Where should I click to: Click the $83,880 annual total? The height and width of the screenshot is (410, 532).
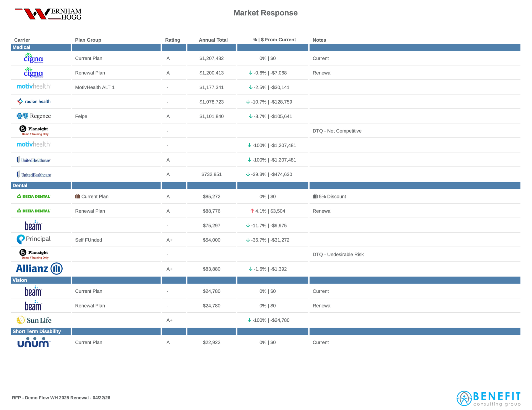(212, 269)
